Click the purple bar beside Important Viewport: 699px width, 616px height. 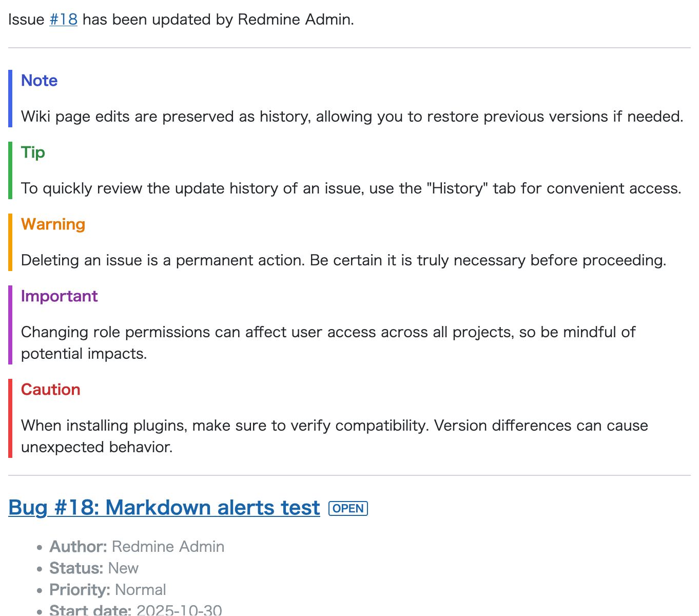10,324
